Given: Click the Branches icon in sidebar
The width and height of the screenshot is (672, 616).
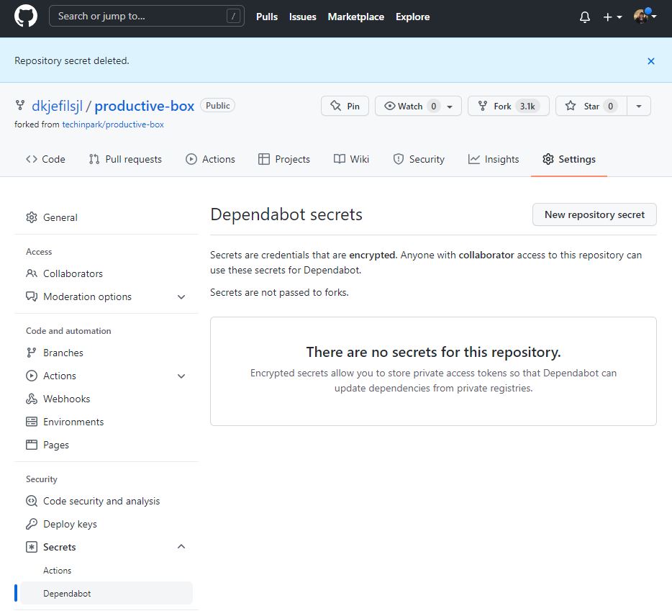Looking at the screenshot, I should [x=31, y=353].
